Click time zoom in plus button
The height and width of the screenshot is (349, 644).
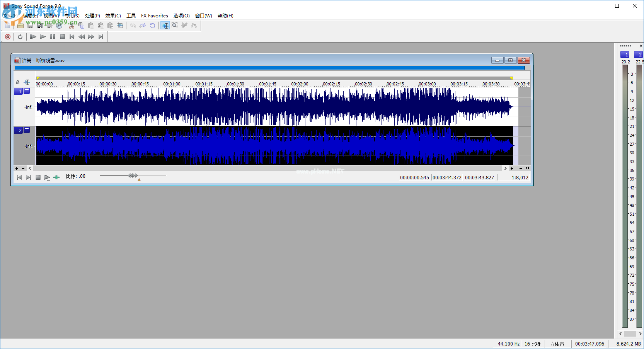tap(512, 169)
